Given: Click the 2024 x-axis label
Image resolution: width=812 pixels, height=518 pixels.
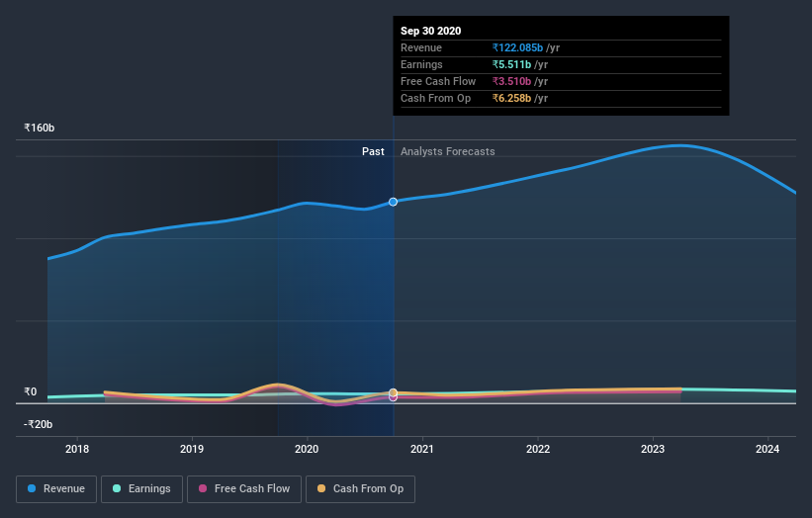Looking at the screenshot, I should tap(767, 449).
